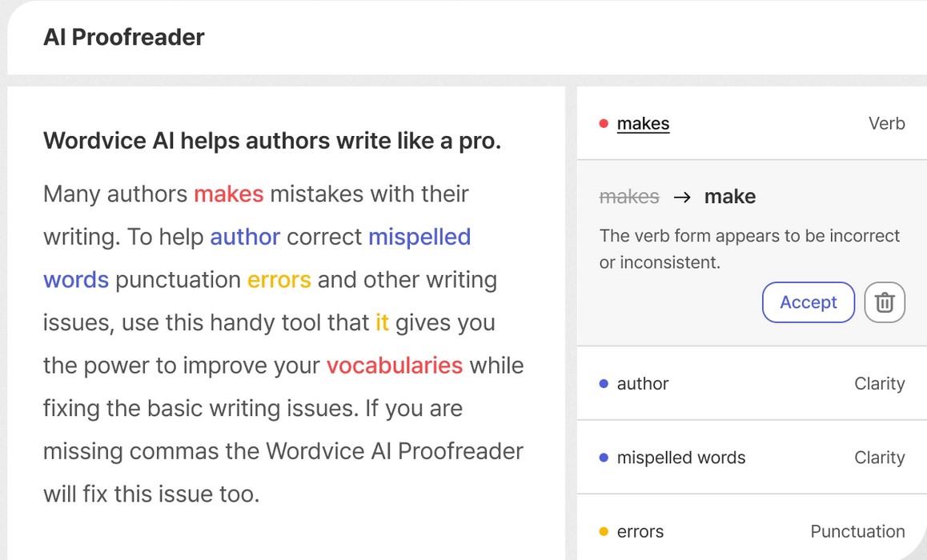Select the red highlighted word makes in text
This screenshot has width=927, height=560.
(x=228, y=194)
